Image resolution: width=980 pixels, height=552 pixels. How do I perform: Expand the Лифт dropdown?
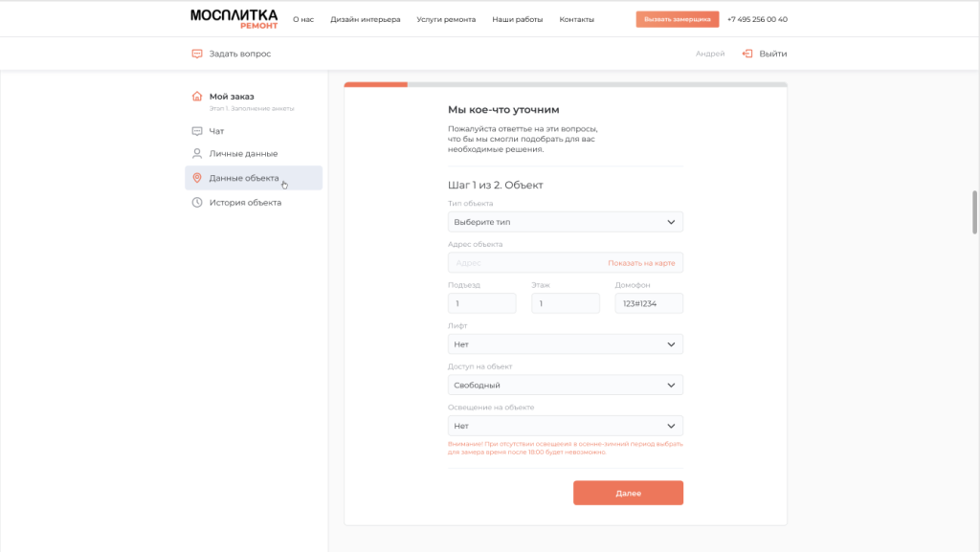(565, 344)
